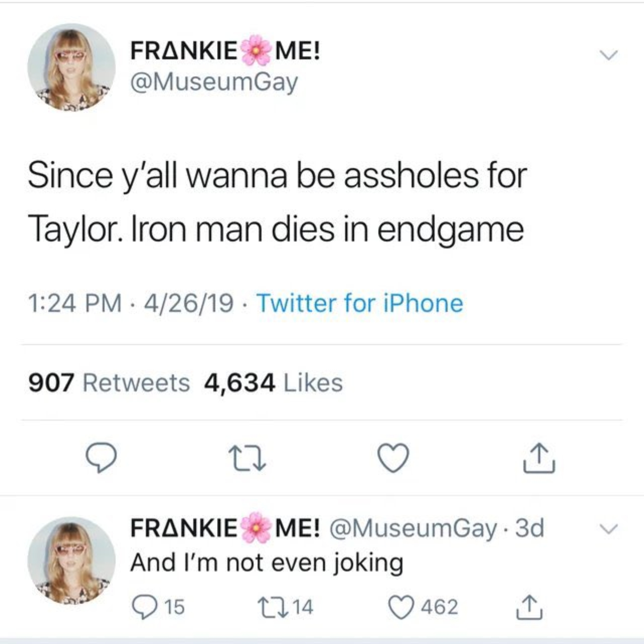Open the reply tweet's profile picture

click(71, 560)
